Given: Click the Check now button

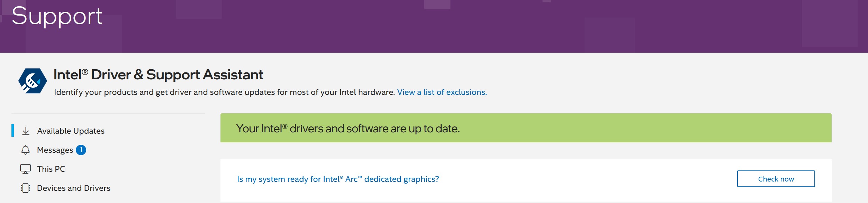Looking at the screenshot, I should (x=776, y=179).
